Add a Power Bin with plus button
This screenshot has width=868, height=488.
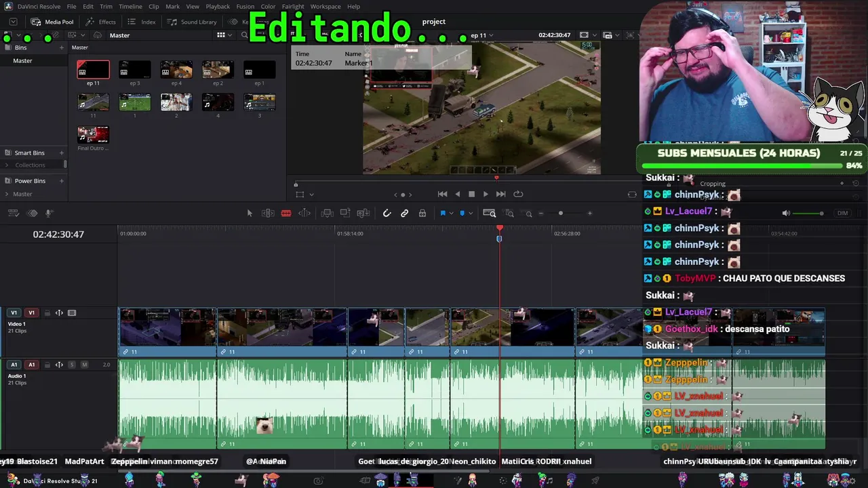(x=62, y=181)
